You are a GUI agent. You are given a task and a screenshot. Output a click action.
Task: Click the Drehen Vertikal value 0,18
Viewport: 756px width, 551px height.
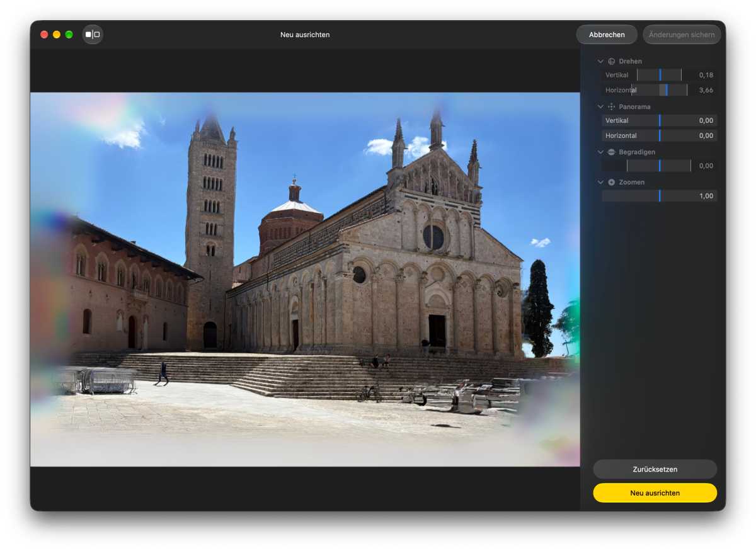pyautogui.click(x=706, y=75)
